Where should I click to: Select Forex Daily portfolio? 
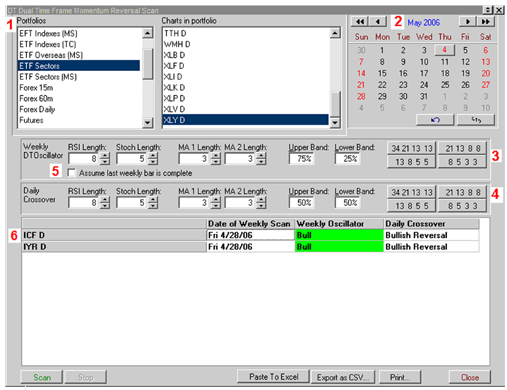79,109
